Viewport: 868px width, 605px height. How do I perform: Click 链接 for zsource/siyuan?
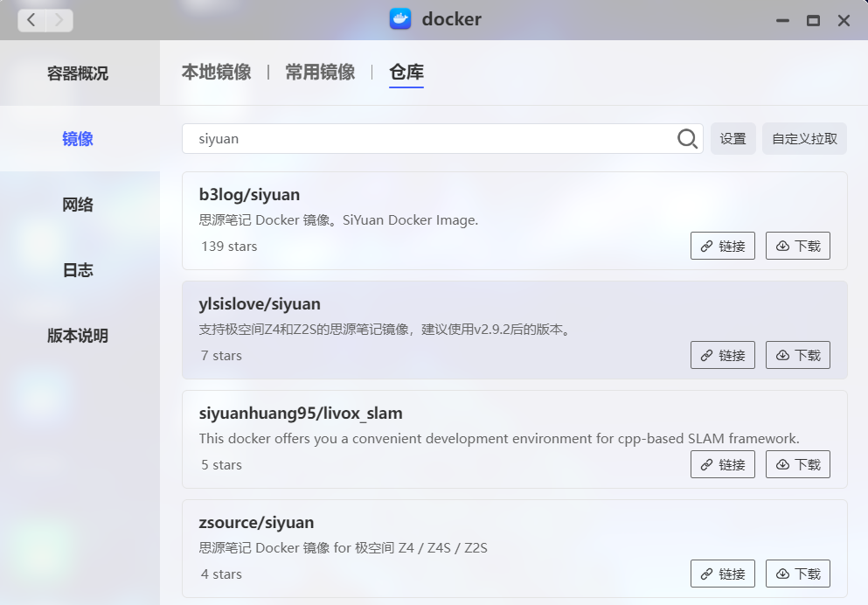722,574
